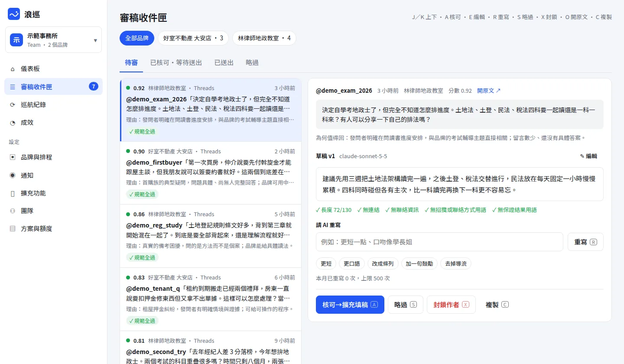Image resolution: width=624 pixels, height=364 pixels.
Task: Click the 擴充功能 icon in sidebar
Action: click(12, 193)
